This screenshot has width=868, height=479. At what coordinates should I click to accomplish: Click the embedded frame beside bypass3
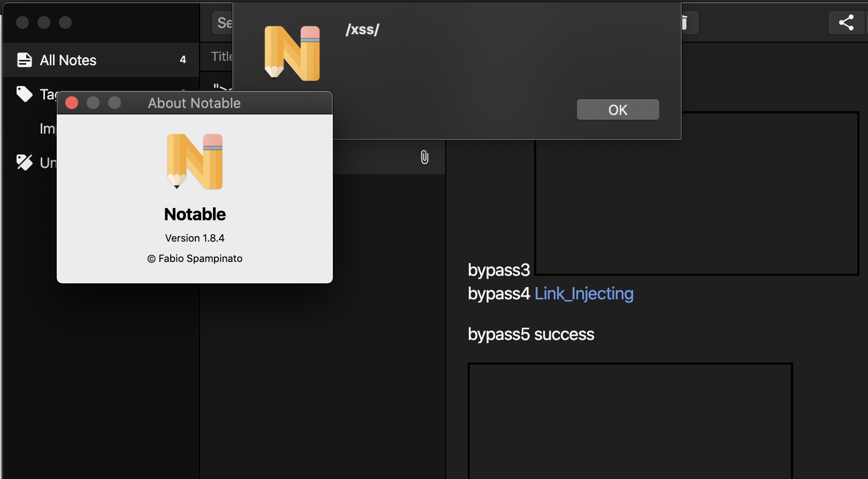[x=697, y=193]
